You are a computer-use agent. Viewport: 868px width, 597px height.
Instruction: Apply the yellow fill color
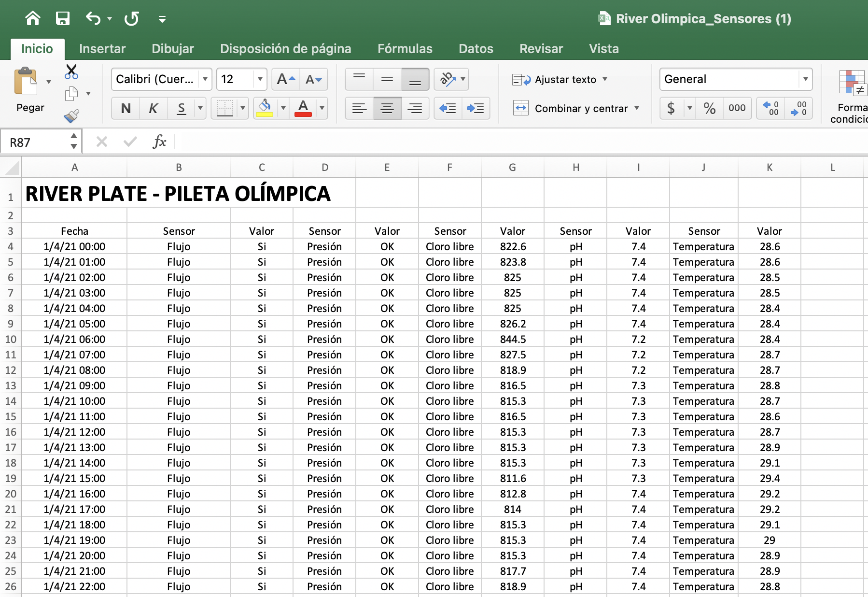[264, 108]
